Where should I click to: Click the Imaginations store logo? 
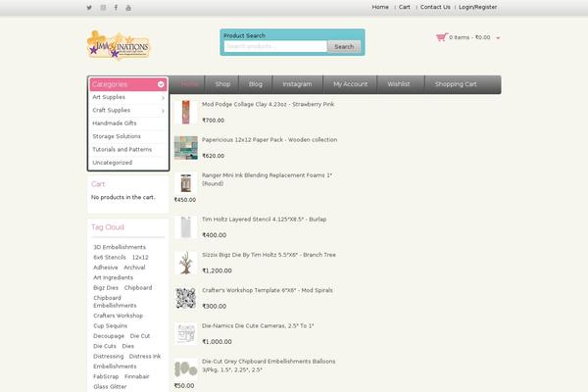pyautogui.click(x=119, y=45)
